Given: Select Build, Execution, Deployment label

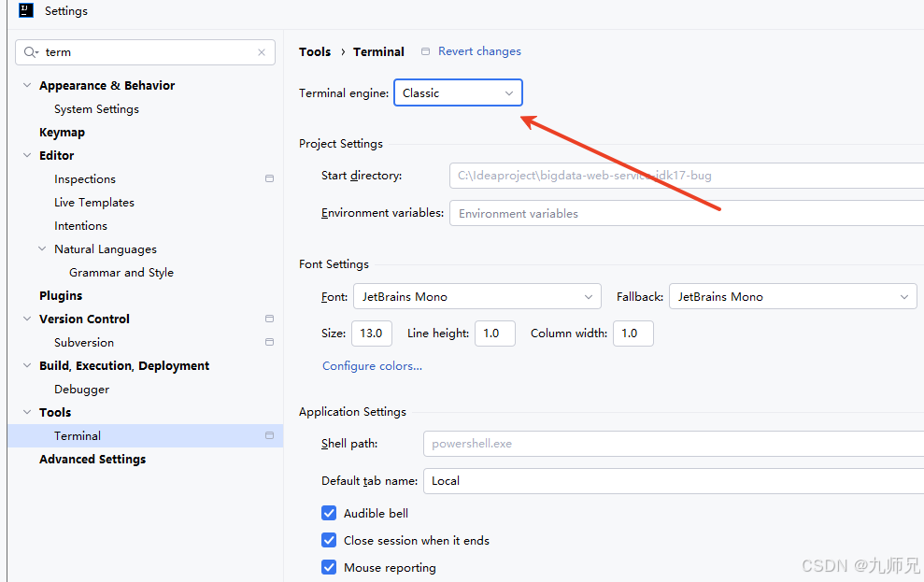Looking at the screenshot, I should click(x=124, y=366).
